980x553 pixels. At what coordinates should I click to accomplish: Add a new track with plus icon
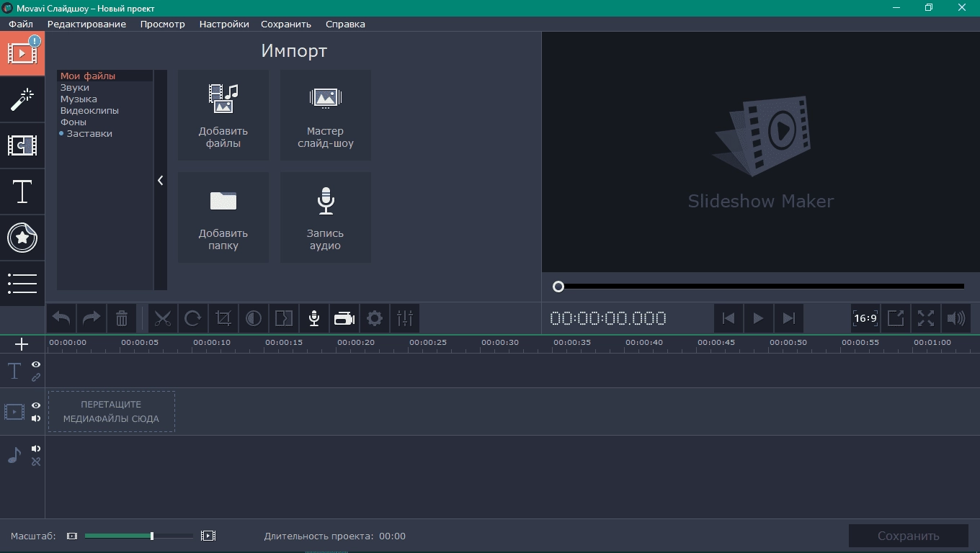pos(22,344)
